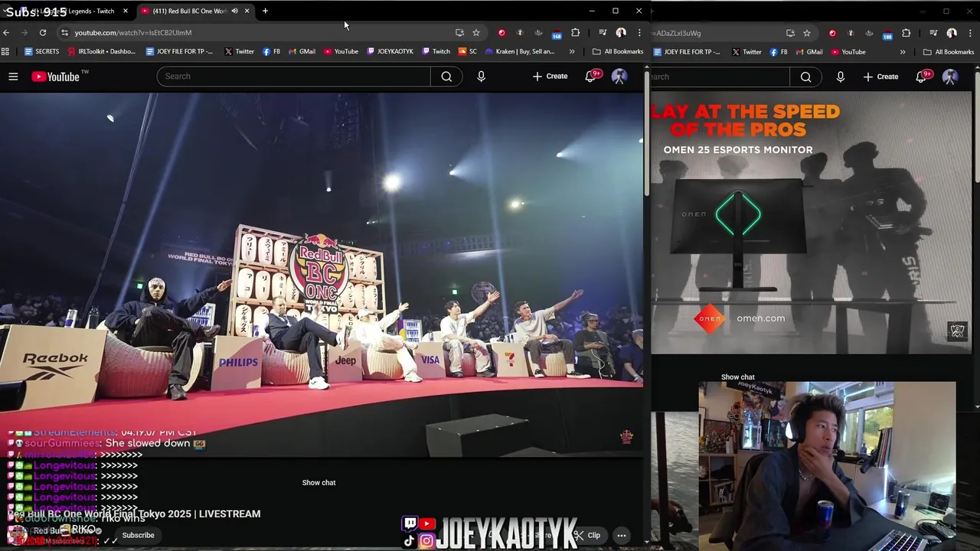Image resolution: width=980 pixels, height=551 pixels.
Task: Open new tab with plus button
Action: [265, 11]
